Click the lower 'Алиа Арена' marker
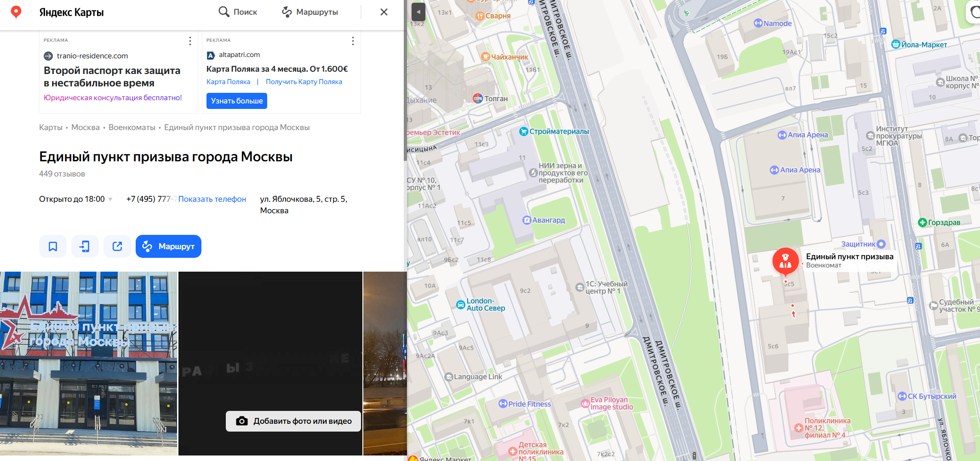 [x=774, y=170]
